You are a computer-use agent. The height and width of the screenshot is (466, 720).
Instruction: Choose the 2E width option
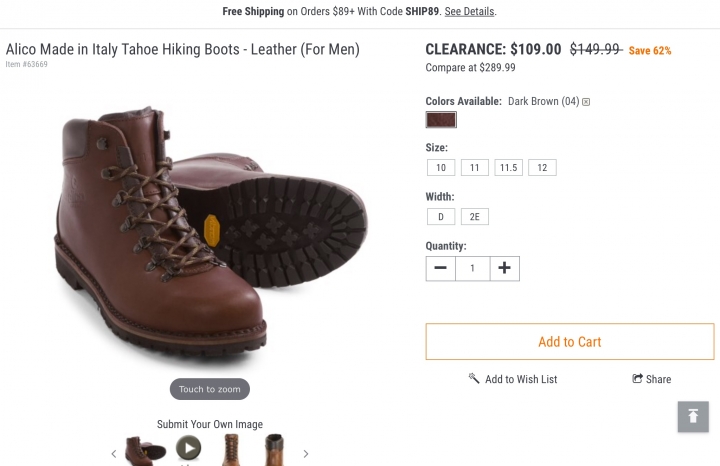tap(474, 217)
